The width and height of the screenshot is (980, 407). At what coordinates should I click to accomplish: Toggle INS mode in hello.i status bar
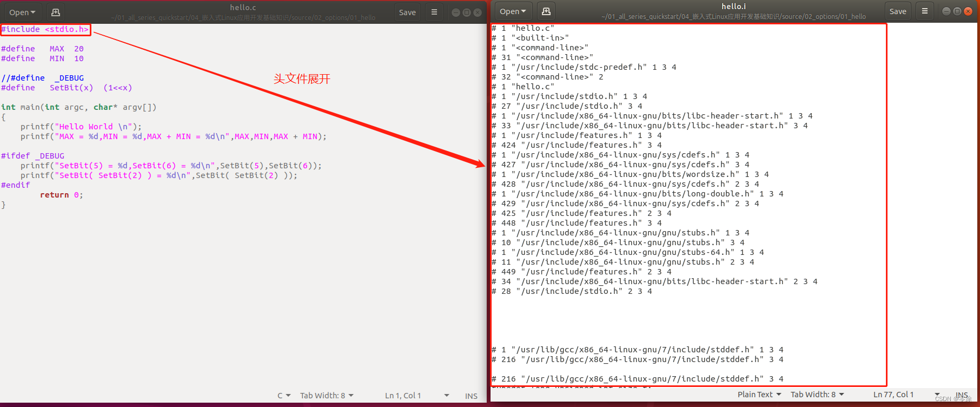click(962, 395)
